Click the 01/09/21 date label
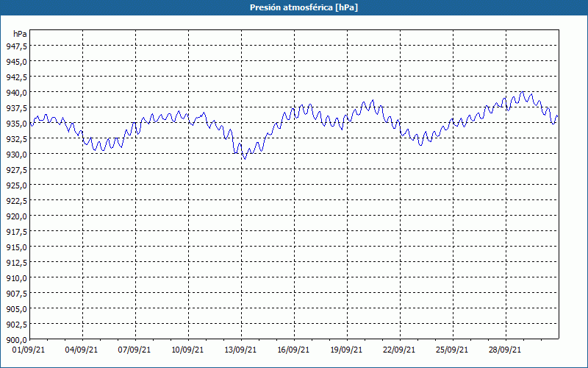 (x=29, y=350)
